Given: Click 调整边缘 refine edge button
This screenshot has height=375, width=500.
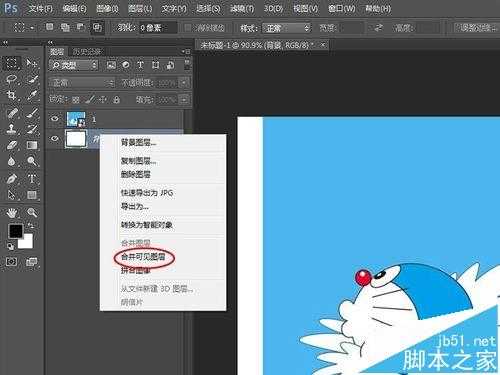Looking at the screenshot, I should pos(478,28).
